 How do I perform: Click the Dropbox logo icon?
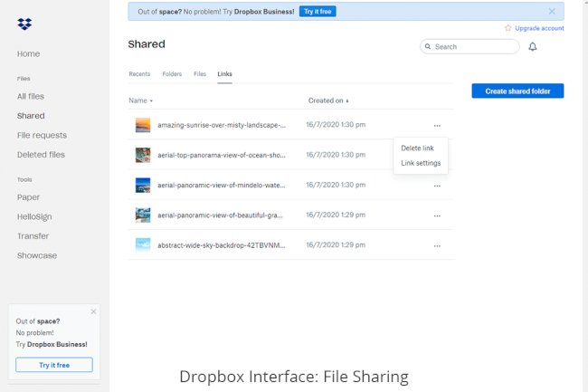coord(24,24)
